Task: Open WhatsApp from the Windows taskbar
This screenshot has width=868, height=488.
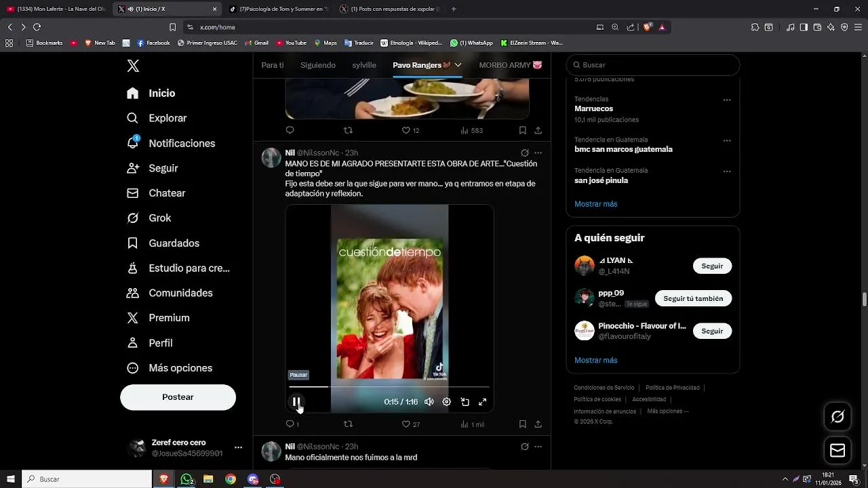Action: click(186, 479)
